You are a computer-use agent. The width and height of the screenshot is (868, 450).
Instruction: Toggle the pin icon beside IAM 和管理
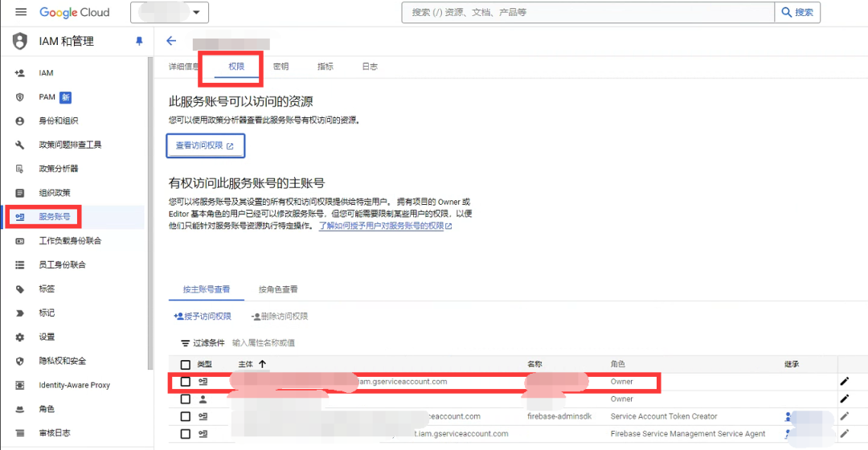tap(139, 41)
